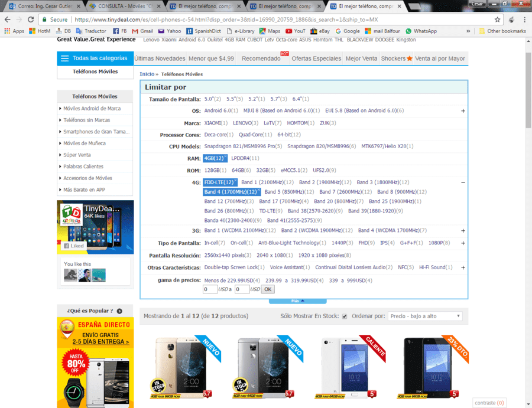532x408 pixels.
Task: Open Teléfonos sin Marcas category
Action: pyautogui.click(x=86, y=120)
